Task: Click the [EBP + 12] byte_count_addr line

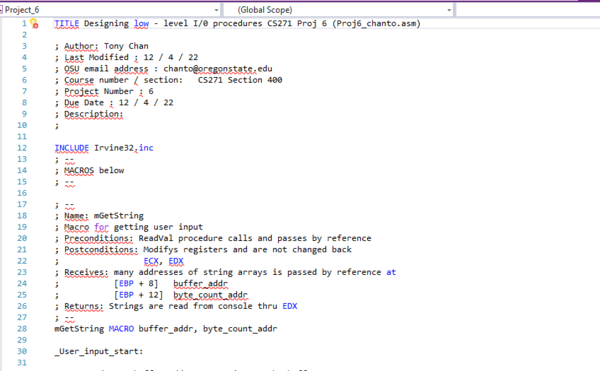Action: (151, 295)
